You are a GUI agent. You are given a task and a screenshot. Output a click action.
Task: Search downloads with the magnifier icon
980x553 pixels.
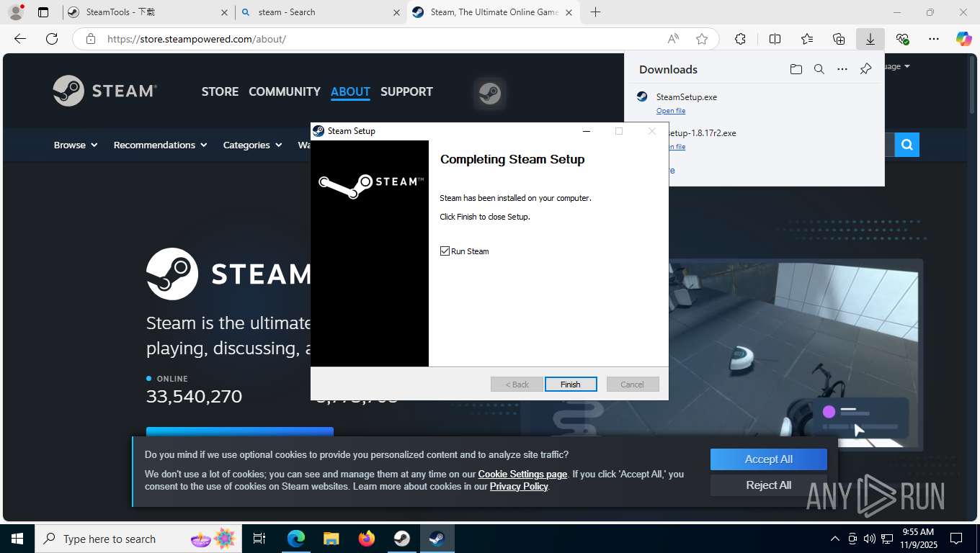click(x=819, y=69)
